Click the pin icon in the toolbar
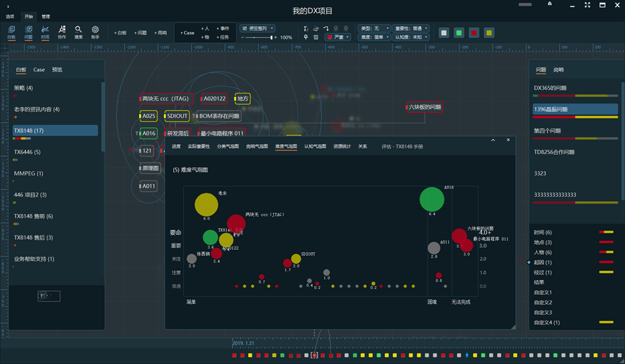The image size is (625, 364). pyautogui.click(x=306, y=37)
